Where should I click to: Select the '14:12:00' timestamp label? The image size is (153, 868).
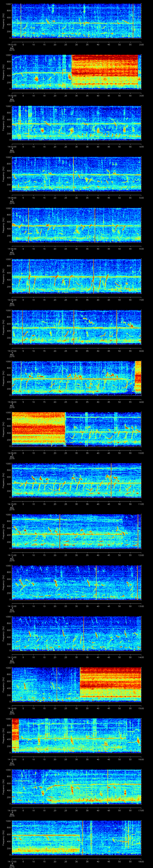pyautogui.click(x=12, y=606)
